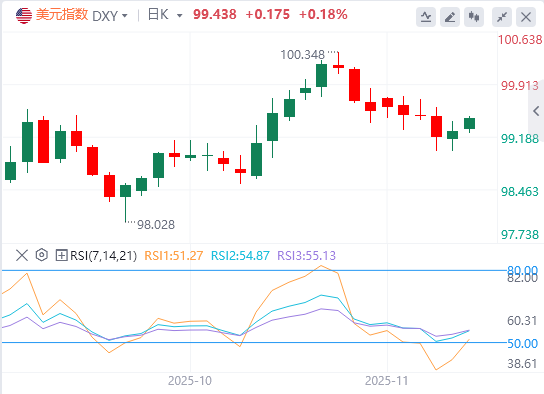
Task: Remove the RSI indicator with X
Action: click(22, 256)
